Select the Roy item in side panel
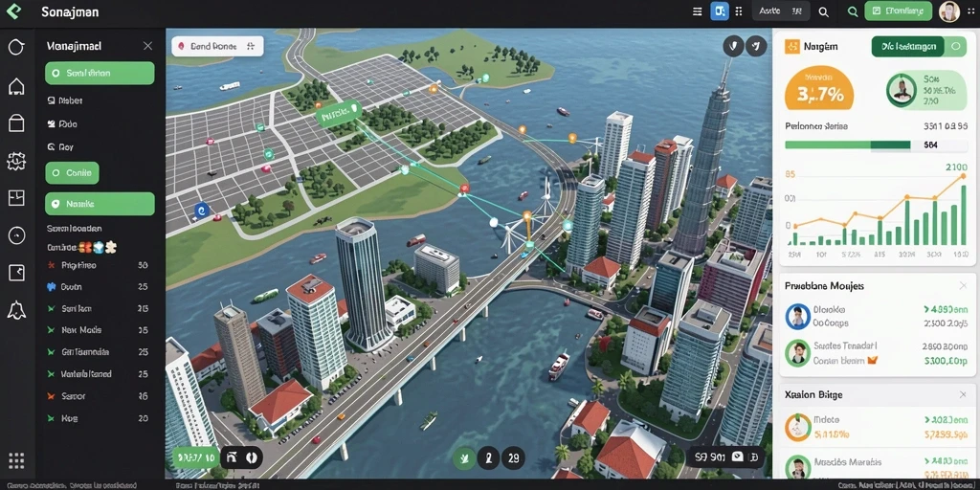Image resolution: width=980 pixels, height=490 pixels. point(60,147)
